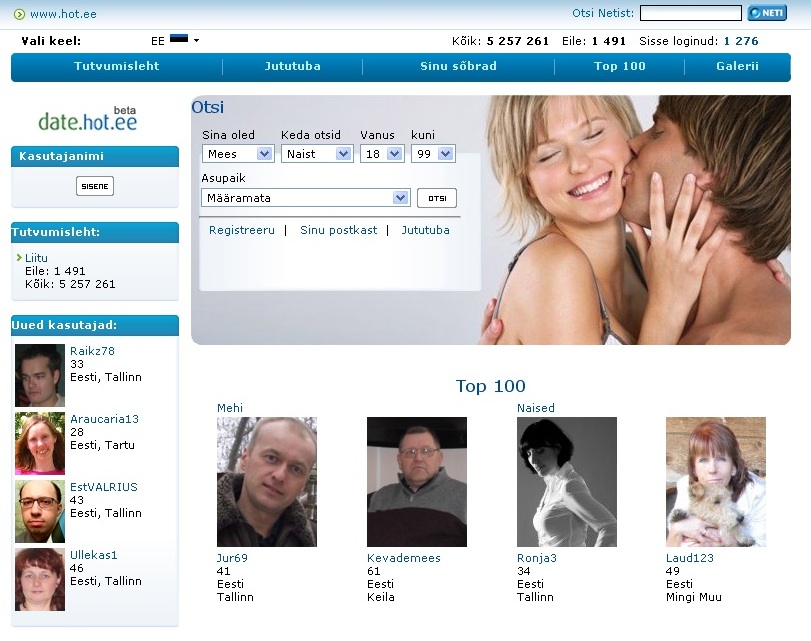Open the language selector dropdown arrow

coord(197,41)
